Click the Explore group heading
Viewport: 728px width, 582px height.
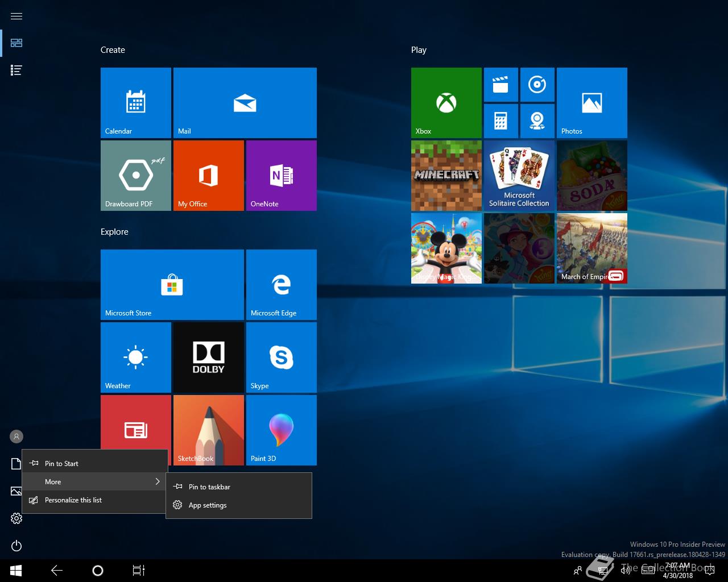coord(114,232)
